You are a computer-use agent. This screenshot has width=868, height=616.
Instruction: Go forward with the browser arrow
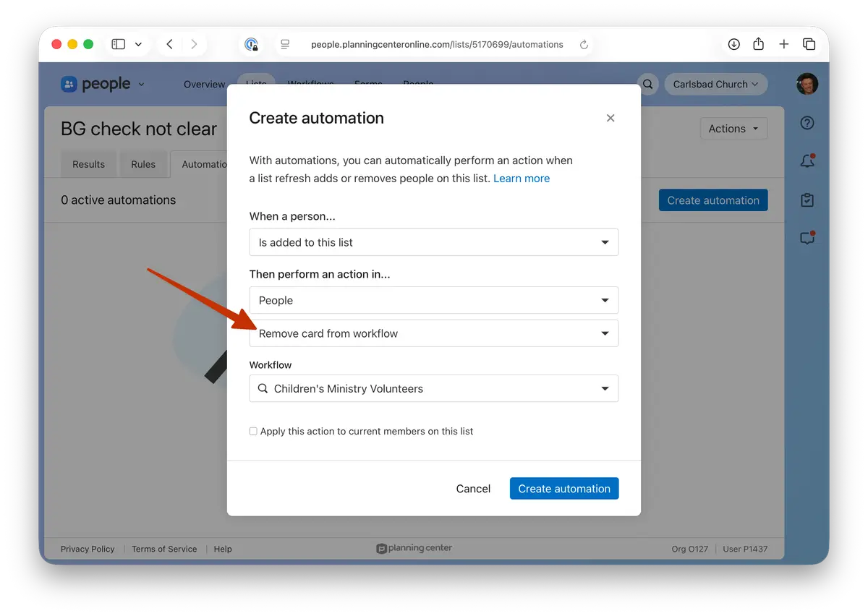pyautogui.click(x=193, y=44)
